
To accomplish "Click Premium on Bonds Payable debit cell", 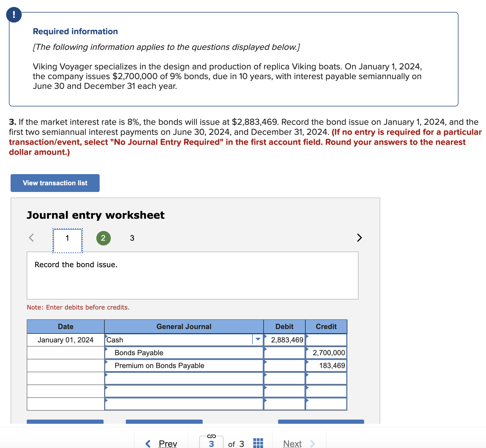I will [284, 366].
